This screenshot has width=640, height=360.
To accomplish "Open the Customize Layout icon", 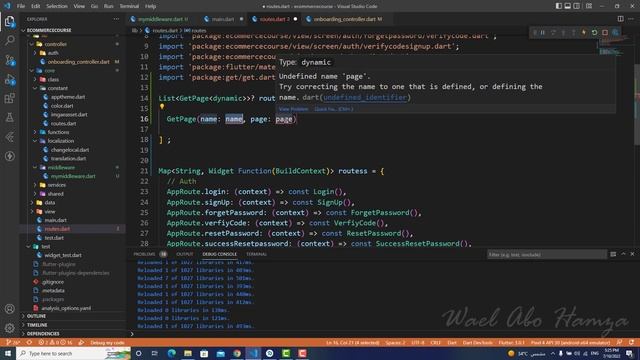I will (x=589, y=6).
